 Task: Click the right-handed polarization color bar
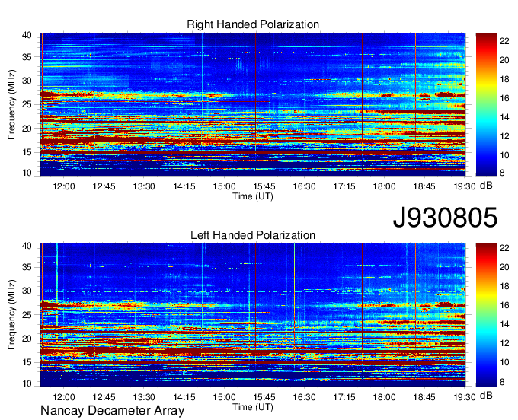point(486,104)
